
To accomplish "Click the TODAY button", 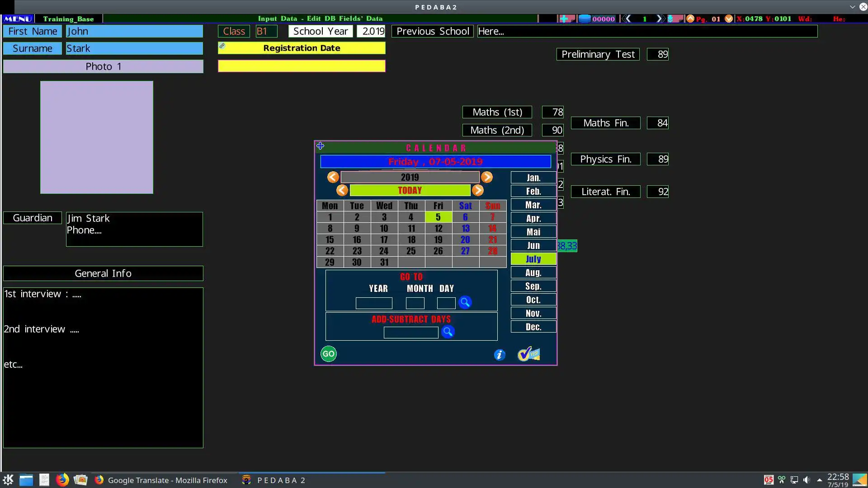I will (410, 190).
